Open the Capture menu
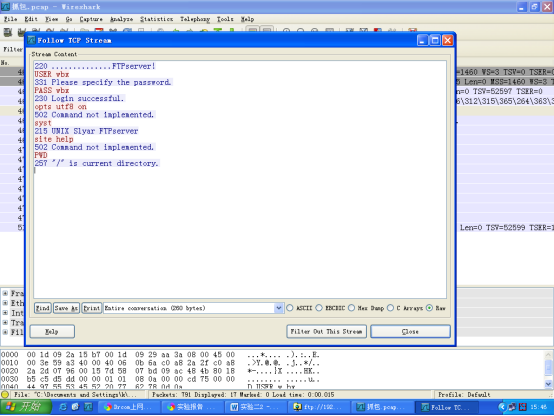This screenshot has height=416, width=554. [91, 19]
